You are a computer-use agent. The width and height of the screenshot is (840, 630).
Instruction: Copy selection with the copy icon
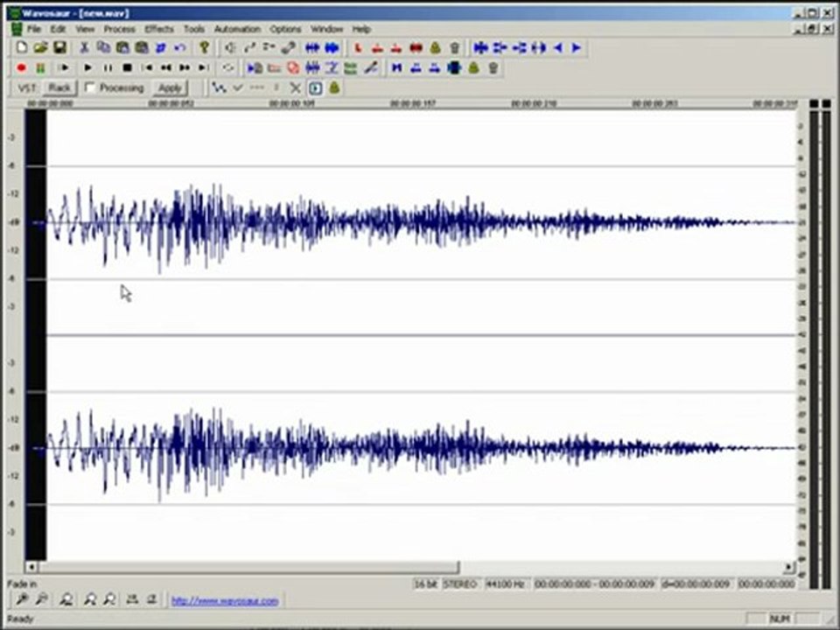pyautogui.click(x=103, y=47)
